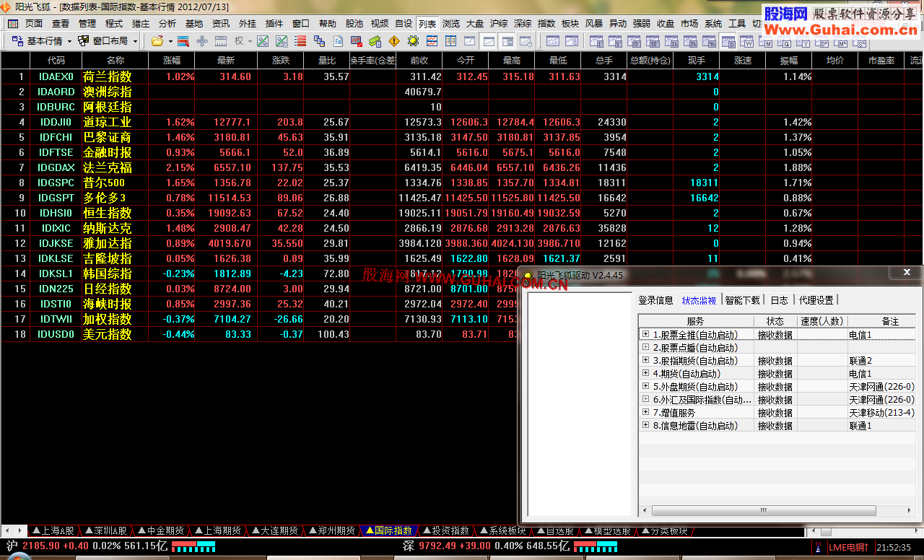Expand 5.外盘期货(自动启动) service row
This screenshot has width=924, height=560.
[x=646, y=386]
